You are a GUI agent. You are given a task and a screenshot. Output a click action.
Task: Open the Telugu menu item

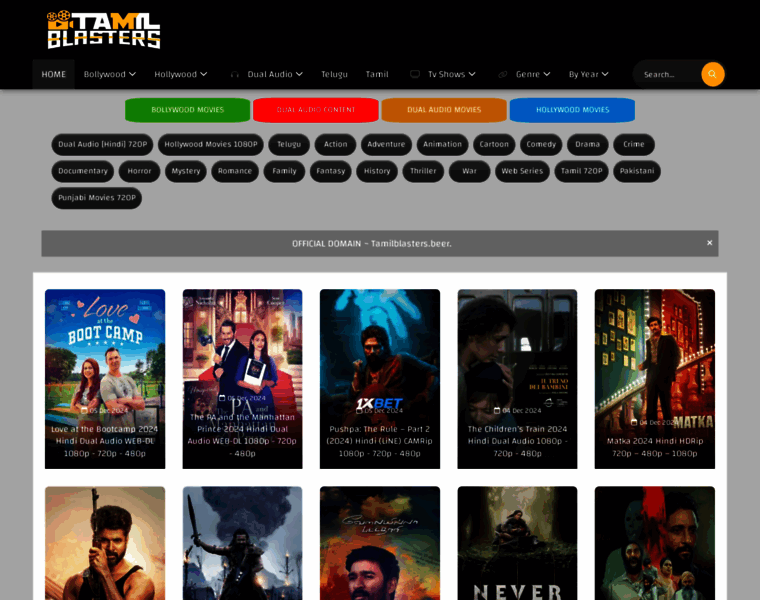click(334, 74)
